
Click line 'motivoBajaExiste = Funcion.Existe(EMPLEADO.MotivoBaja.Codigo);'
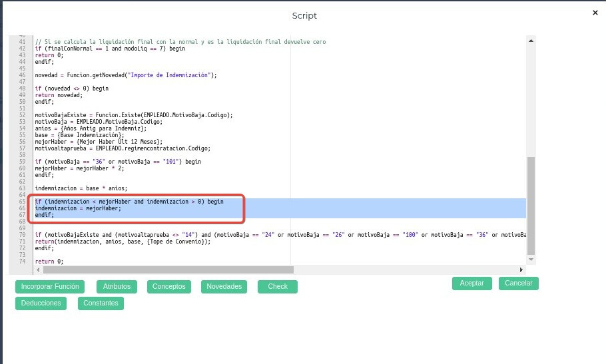point(134,115)
